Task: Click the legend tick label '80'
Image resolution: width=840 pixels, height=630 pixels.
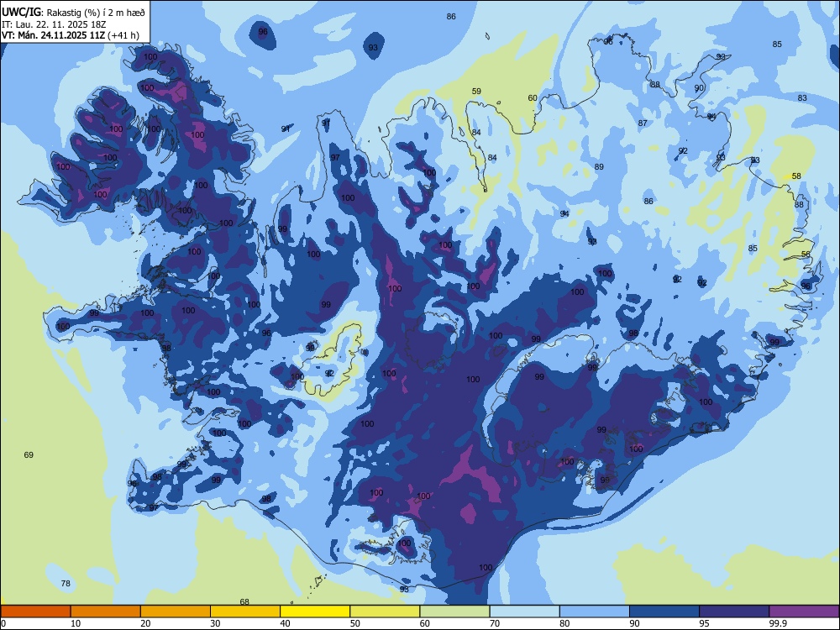Action: point(564,623)
